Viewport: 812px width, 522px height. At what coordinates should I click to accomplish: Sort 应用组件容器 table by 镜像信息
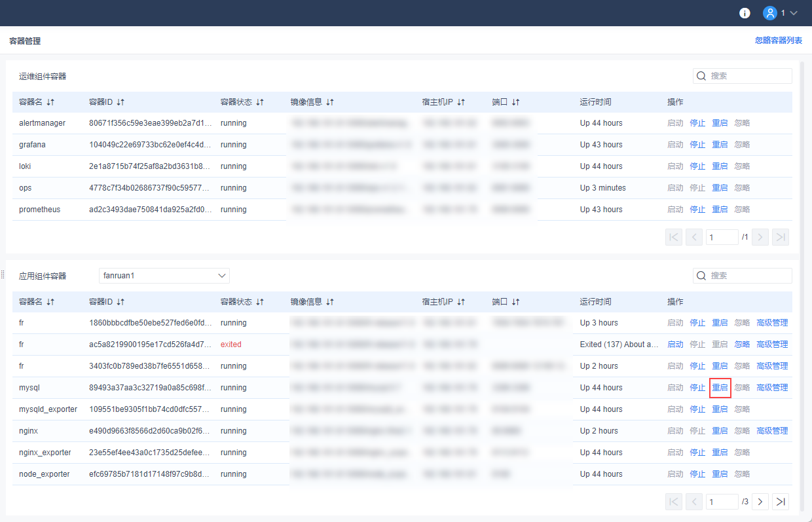(x=330, y=302)
